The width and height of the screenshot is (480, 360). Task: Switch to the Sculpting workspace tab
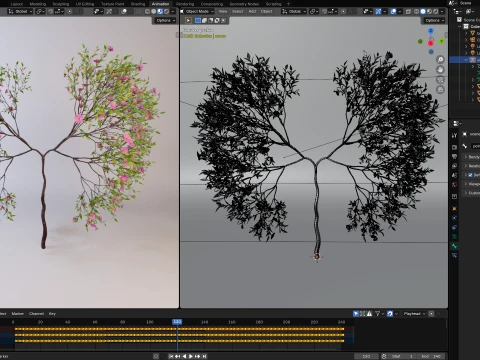(61, 4)
